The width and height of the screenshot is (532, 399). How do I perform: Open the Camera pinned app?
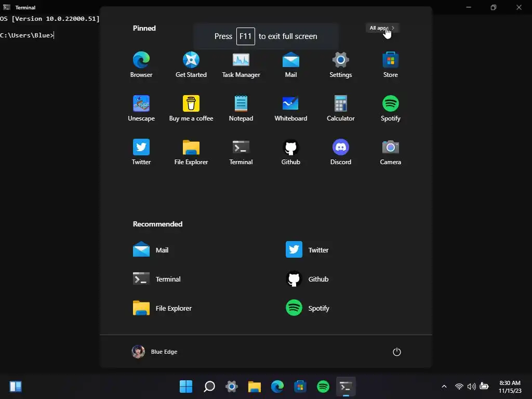tap(391, 152)
